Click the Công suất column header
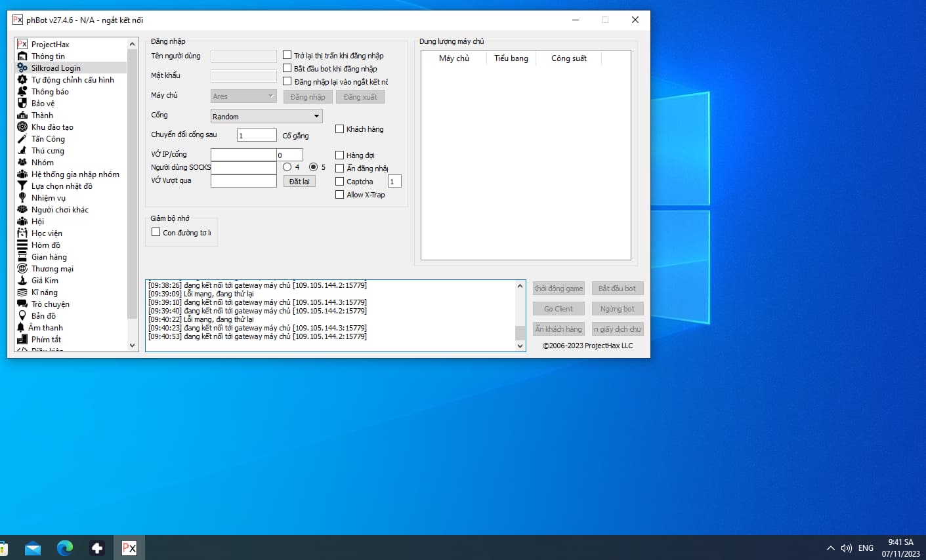Image resolution: width=926 pixels, height=560 pixels. tap(568, 58)
